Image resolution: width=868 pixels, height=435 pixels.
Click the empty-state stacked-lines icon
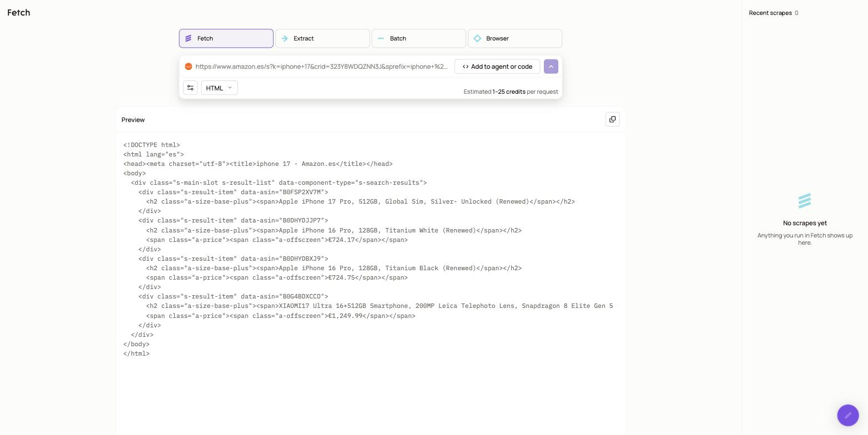pyautogui.click(x=805, y=201)
